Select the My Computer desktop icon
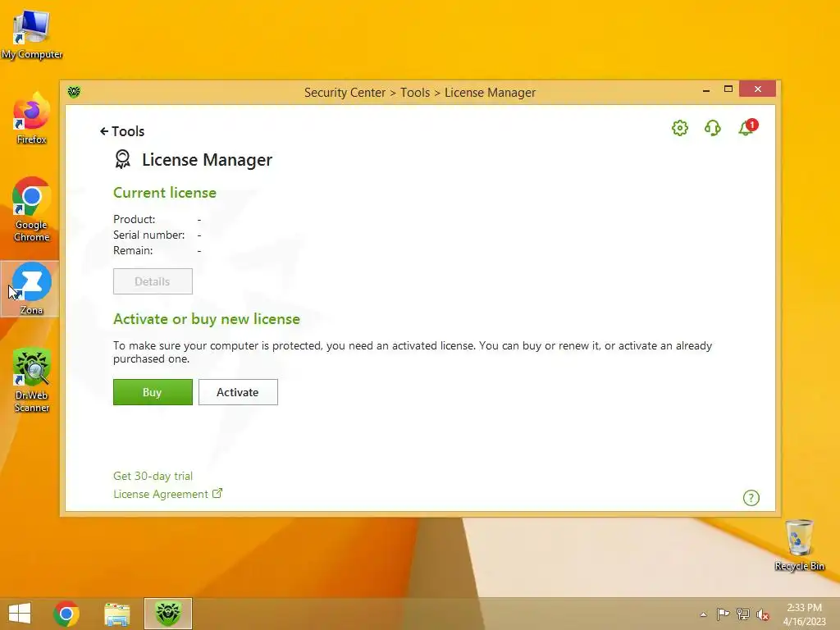This screenshot has height=630, width=840. [x=32, y=34]
